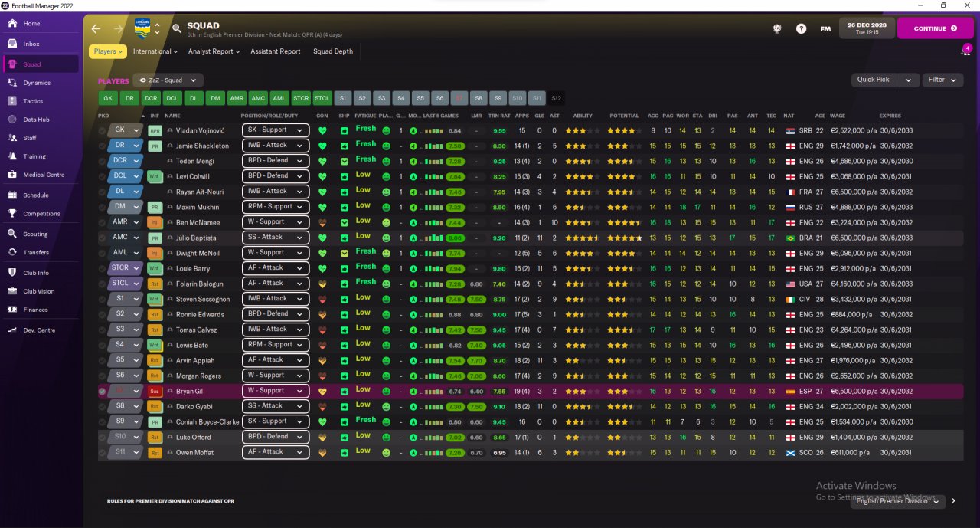Open the Scouting magnifier icon
The image size is (980, 528).
[x=12, y=234]
